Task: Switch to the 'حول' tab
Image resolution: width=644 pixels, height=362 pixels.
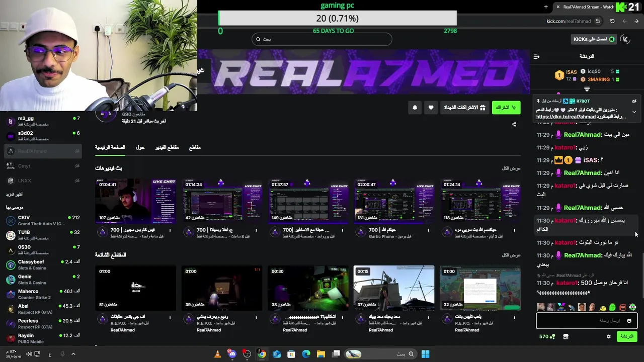Action: (140, 147)
